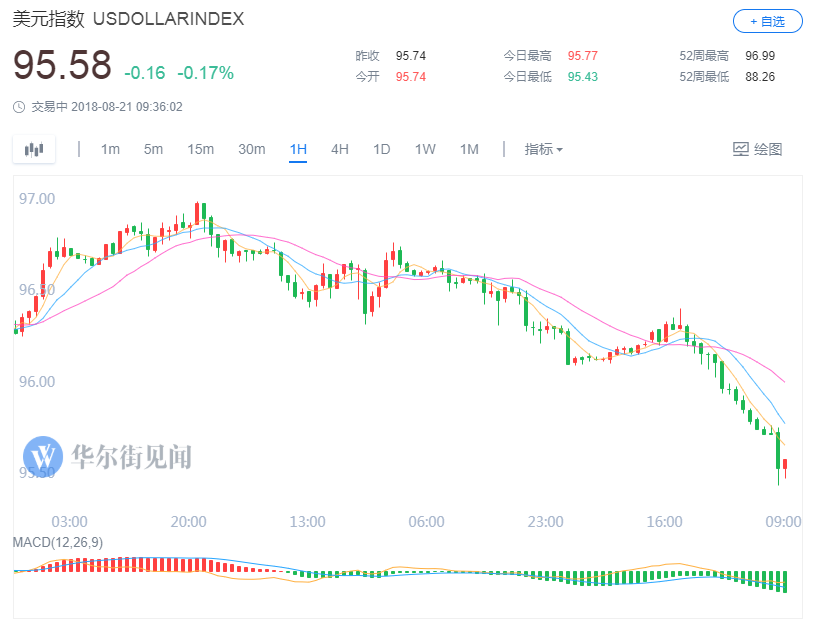The width and height of the screenshot is (814, 627).
Task: Switch chart to 1m interval
Action: (x=110, y=149)
